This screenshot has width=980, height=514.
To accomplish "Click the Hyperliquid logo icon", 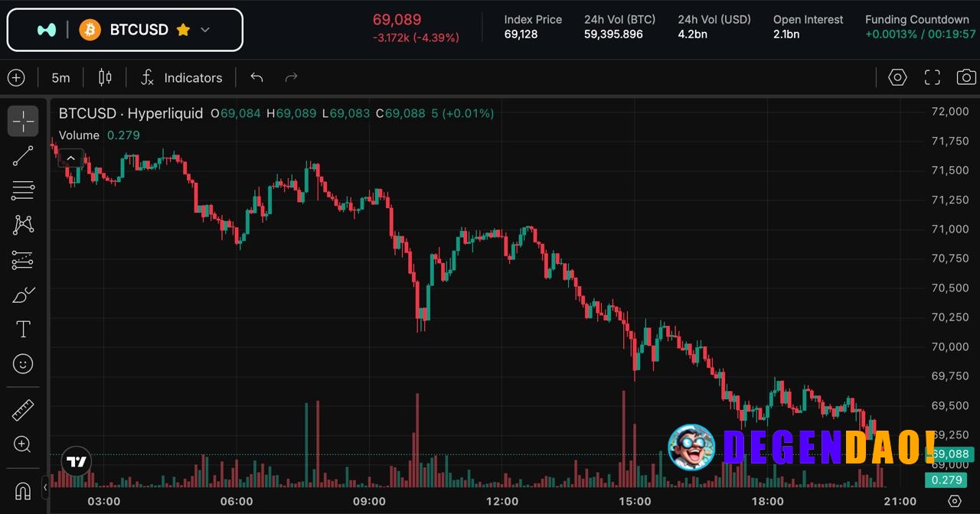I will pos(47,30).
